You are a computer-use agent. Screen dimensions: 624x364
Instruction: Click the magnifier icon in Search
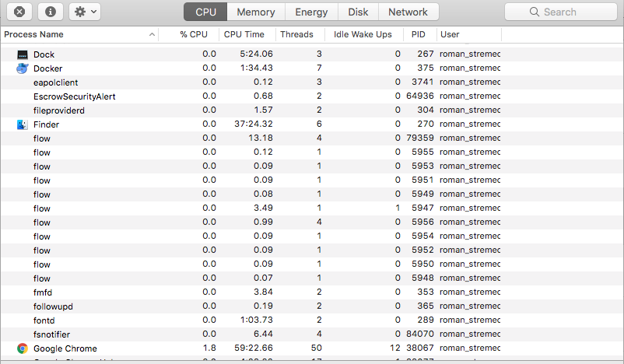(535, 12)
